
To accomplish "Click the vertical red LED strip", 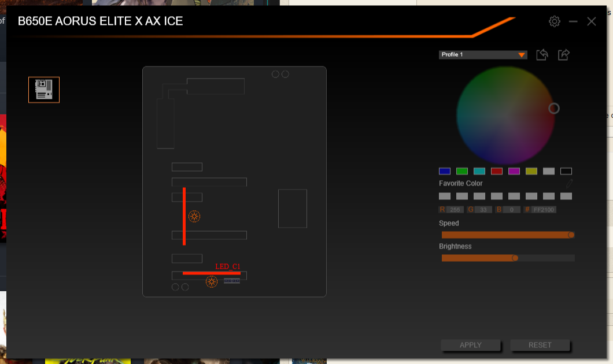I will 184,216.
